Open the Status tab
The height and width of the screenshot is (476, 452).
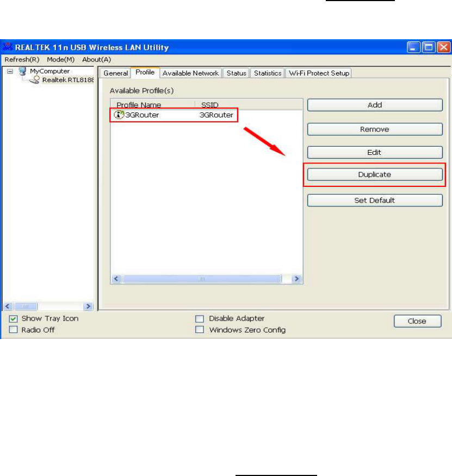tap(236, 73)
